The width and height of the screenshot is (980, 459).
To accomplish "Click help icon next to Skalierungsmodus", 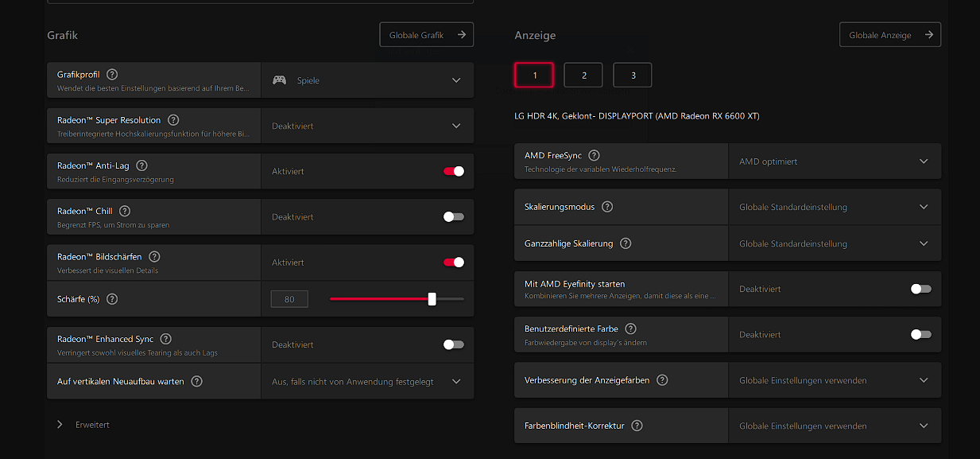I will pyautogui.click(x=607, y=207).
